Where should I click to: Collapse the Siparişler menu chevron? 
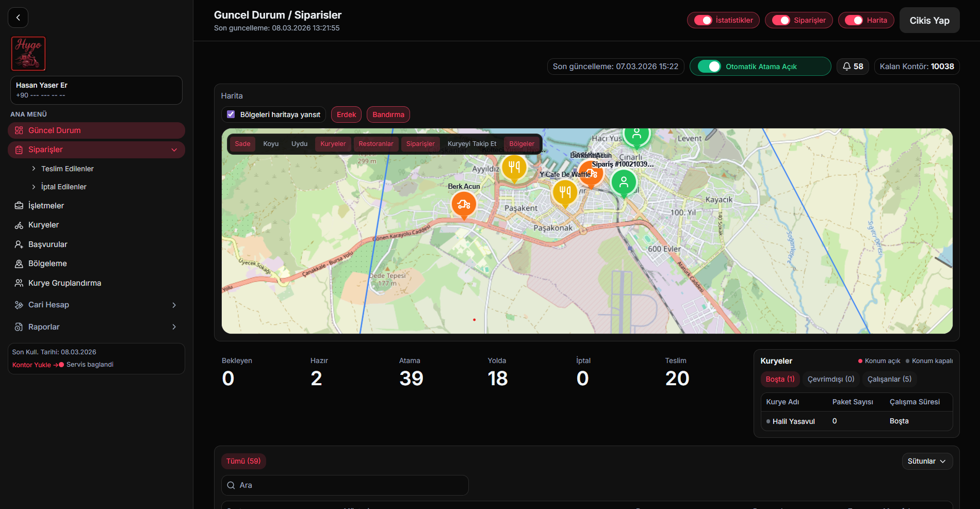174,150
